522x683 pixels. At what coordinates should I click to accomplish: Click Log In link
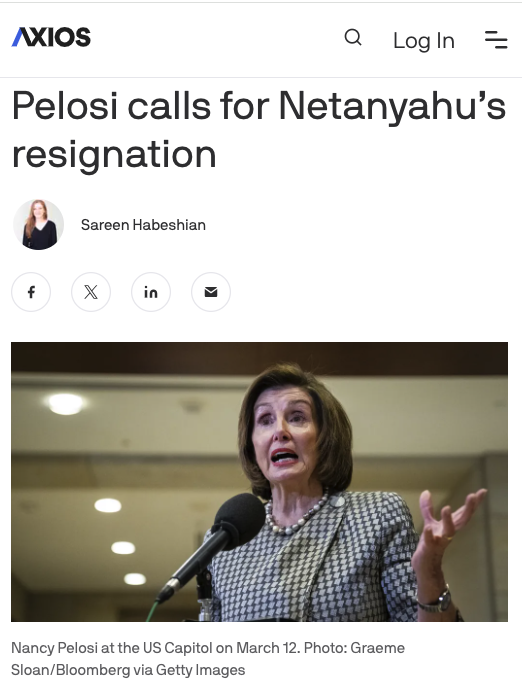point(424,41)
